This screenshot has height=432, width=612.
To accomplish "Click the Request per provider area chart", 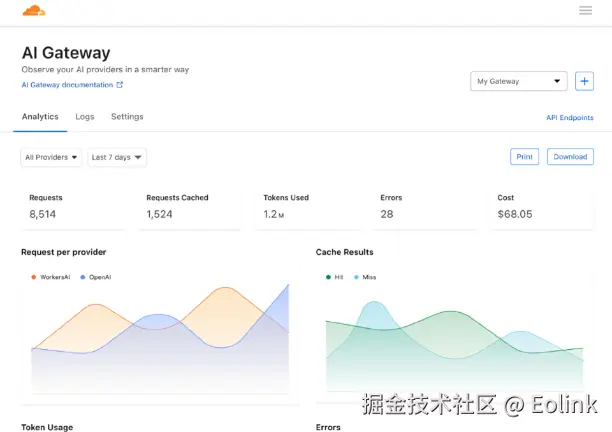I will 160,338.
